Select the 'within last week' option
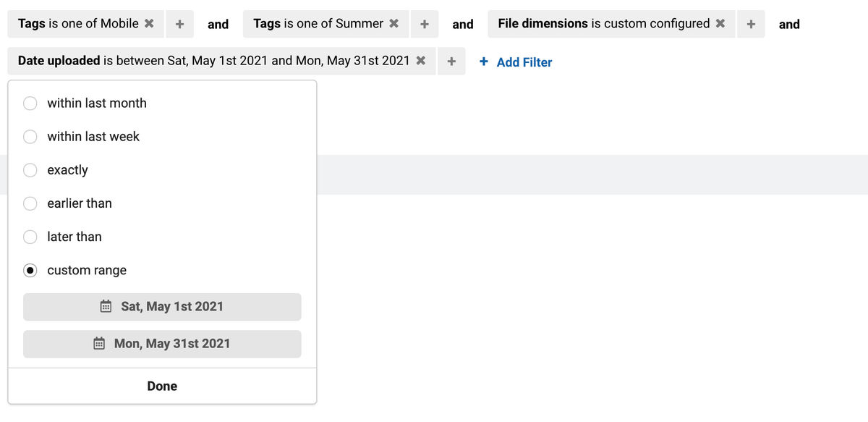This screenshot has width=868, height=422. coord(30,137)
